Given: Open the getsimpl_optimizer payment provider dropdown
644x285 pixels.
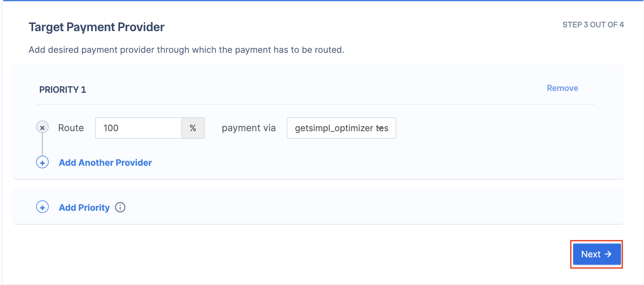Looking at the screenshot, I should (x=341, y=128).
